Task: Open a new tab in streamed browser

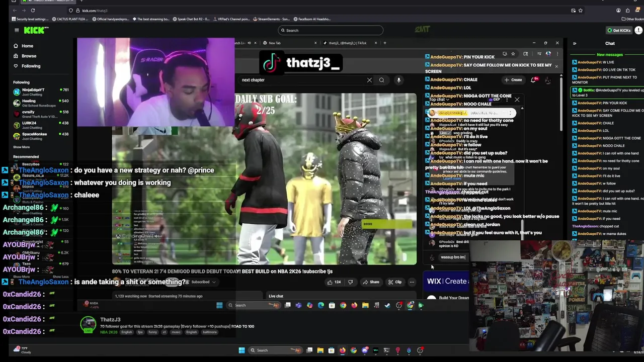Action: (x=385, y=43)
